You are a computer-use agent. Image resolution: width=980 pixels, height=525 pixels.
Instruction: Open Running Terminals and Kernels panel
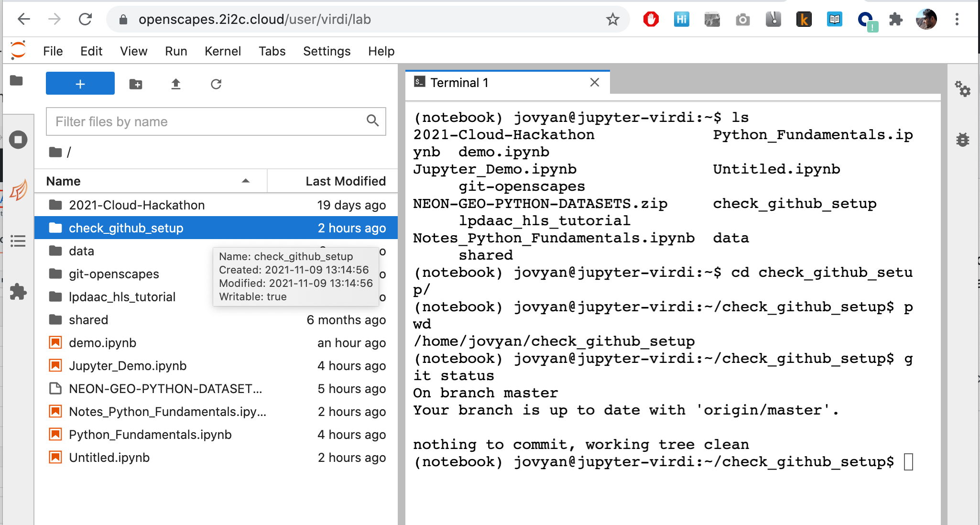coord(18,140)
